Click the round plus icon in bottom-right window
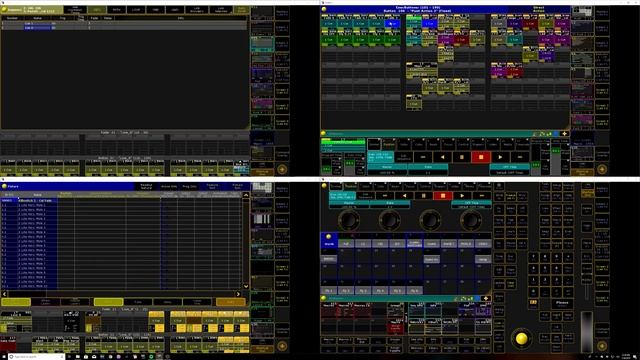Image resolution: width=640 pixels, height=360 pixels. click(x=602, y=346)
